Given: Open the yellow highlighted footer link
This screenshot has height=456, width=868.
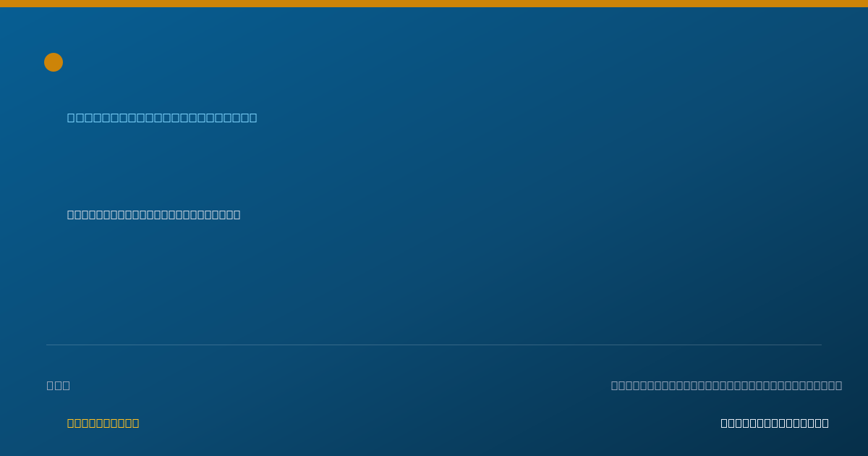Looking at the screenshot, I should coord(103,423).
